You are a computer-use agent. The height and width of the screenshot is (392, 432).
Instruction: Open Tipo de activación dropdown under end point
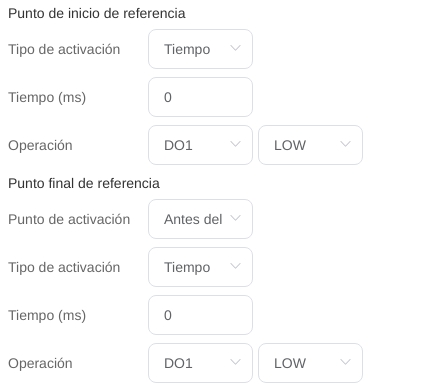200,267
